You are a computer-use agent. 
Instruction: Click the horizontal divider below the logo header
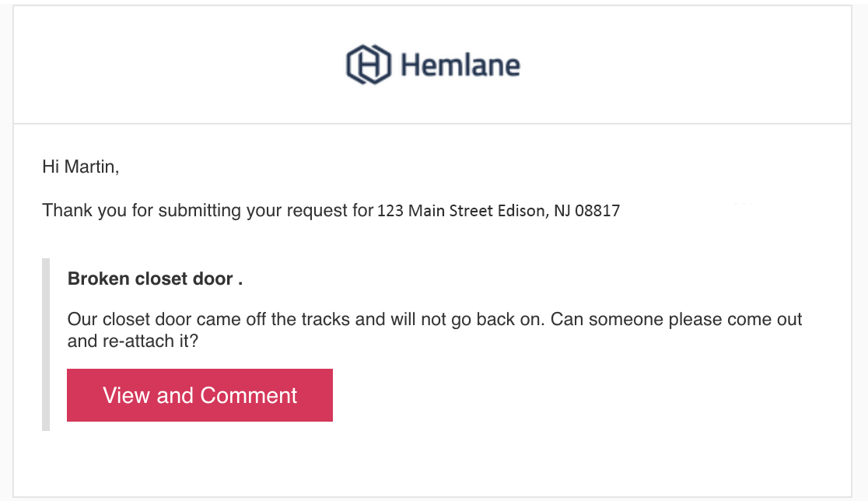(432, 124)
